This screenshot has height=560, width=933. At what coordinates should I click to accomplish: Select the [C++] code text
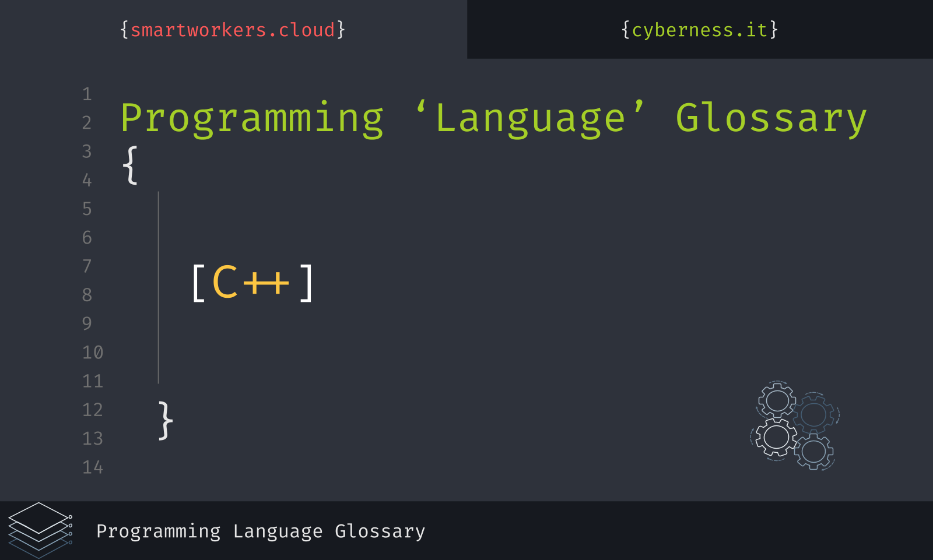[x=253, y=283]
